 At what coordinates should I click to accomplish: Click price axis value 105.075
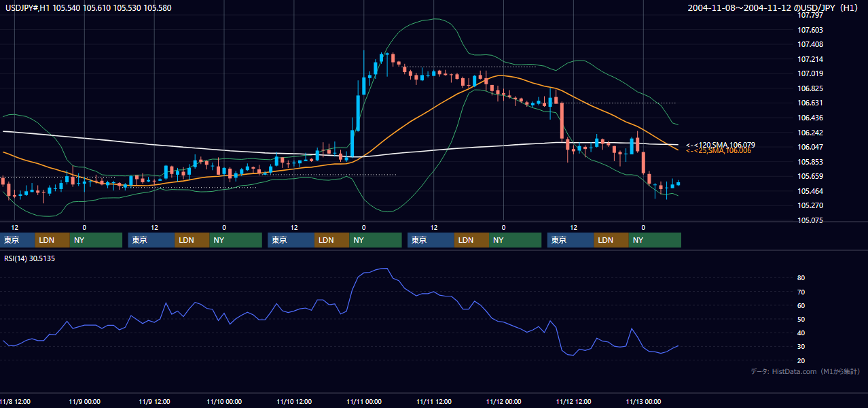810,220
